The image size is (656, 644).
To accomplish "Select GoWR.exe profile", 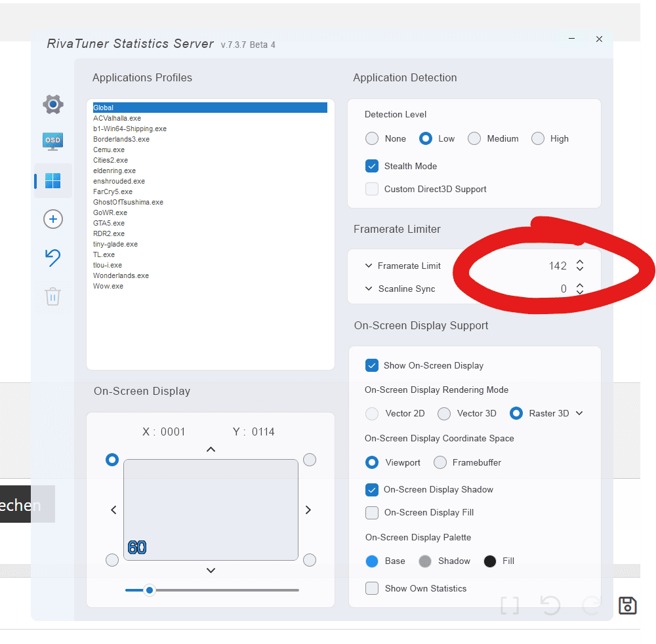I will point(110,212).
